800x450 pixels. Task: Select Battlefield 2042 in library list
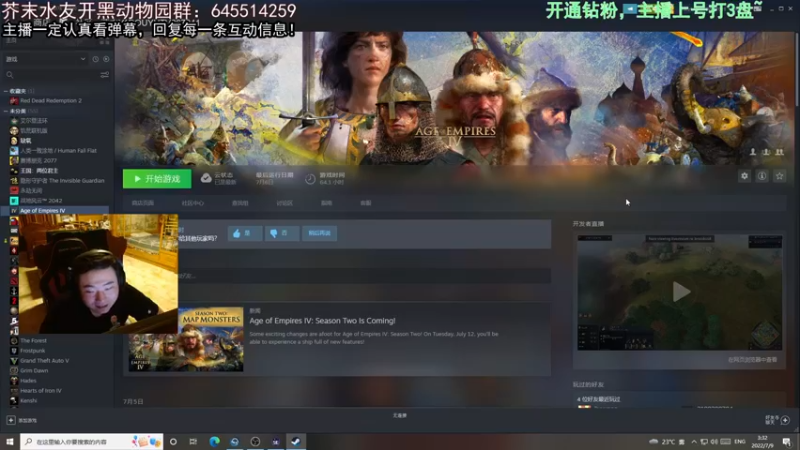(x=41, y=201)
